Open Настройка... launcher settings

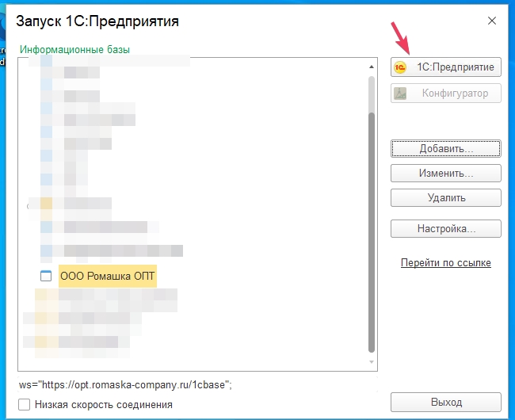tap(445, 229)
